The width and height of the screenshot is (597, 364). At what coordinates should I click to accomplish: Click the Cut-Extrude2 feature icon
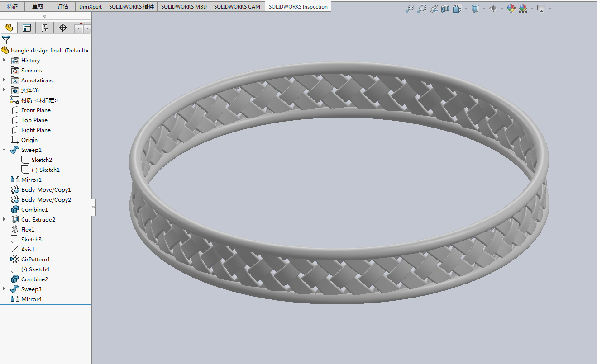[14, 219]
